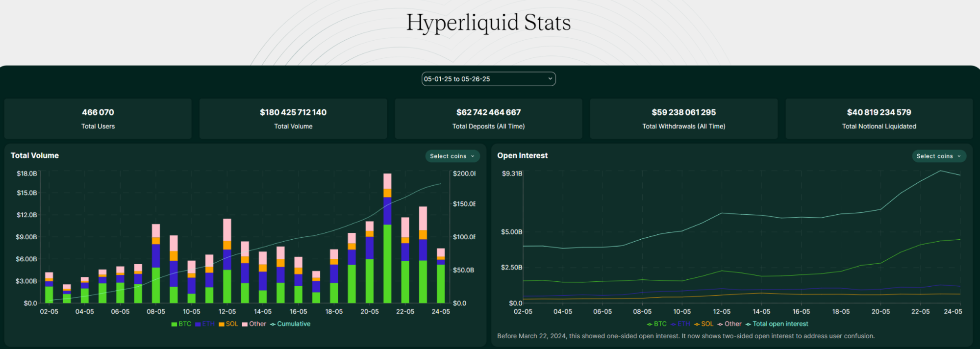Viewport: 980px width, 349px height.
Task: Click Total Deposits value $62 742 464 667
Action: 488,112
